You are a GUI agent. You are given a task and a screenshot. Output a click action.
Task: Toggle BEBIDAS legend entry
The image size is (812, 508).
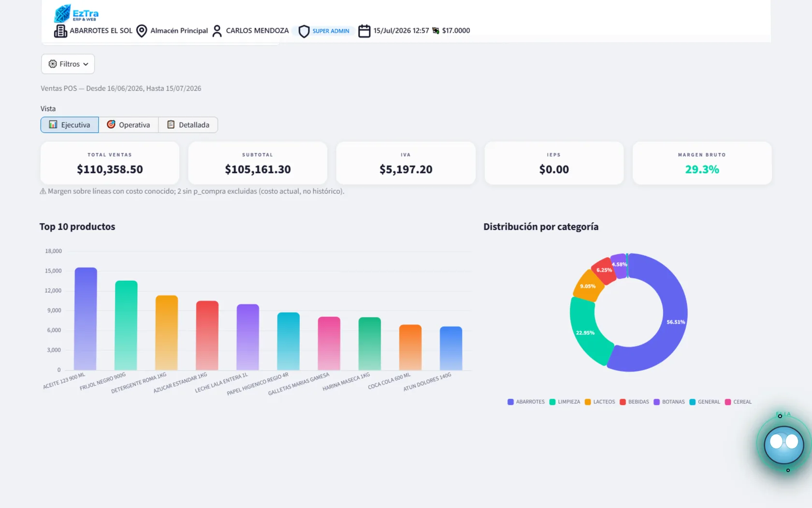pyautogui.click(x=634, y=402)
